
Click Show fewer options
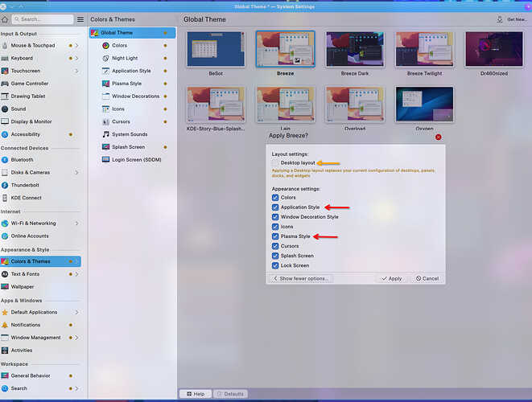300,279
